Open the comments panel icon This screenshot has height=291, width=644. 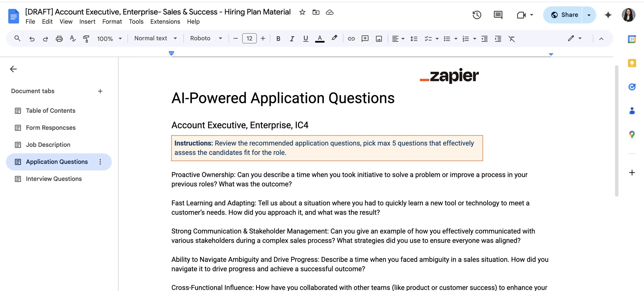(498, 15)
